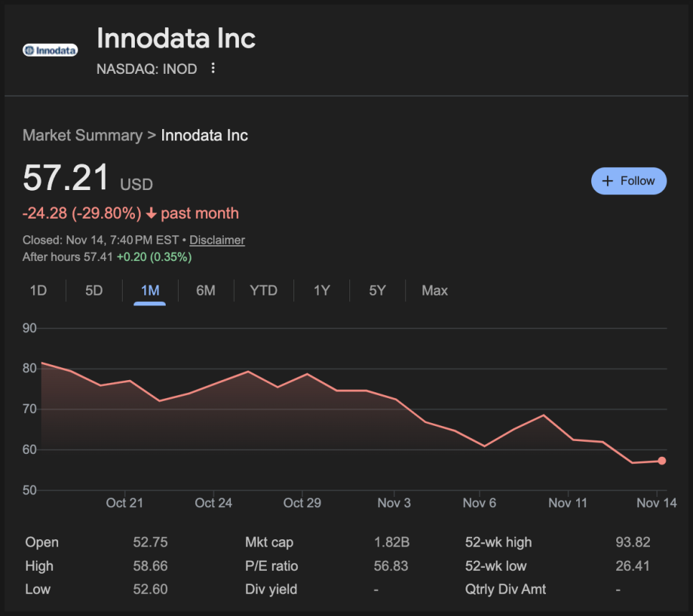
Task: Select the Max range tab
Action: coord(435,290)
